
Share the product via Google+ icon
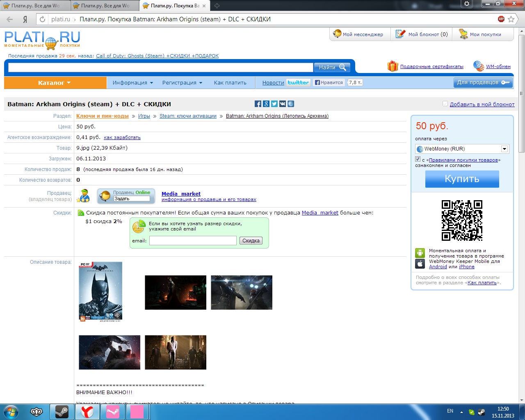point(266,104)
